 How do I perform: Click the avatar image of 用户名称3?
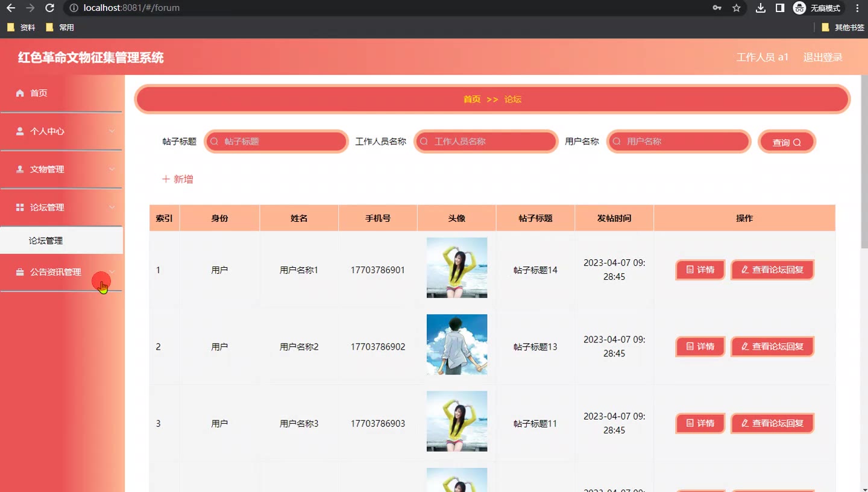click(x=457, y=421)
